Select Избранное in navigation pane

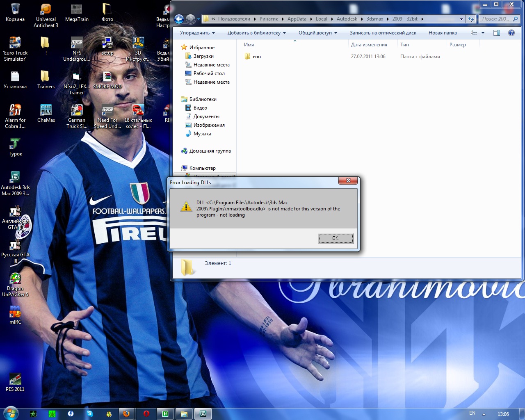point(202,48)
